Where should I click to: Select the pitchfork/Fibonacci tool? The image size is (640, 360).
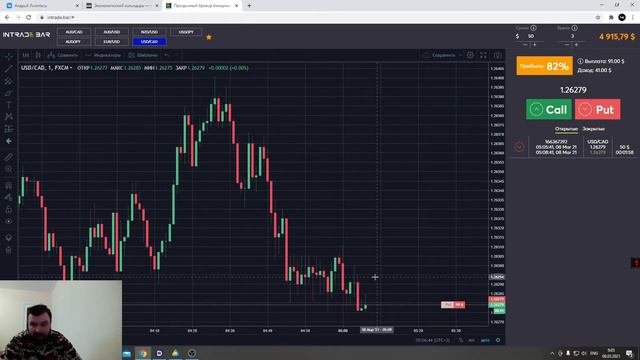tap(9, 81)
